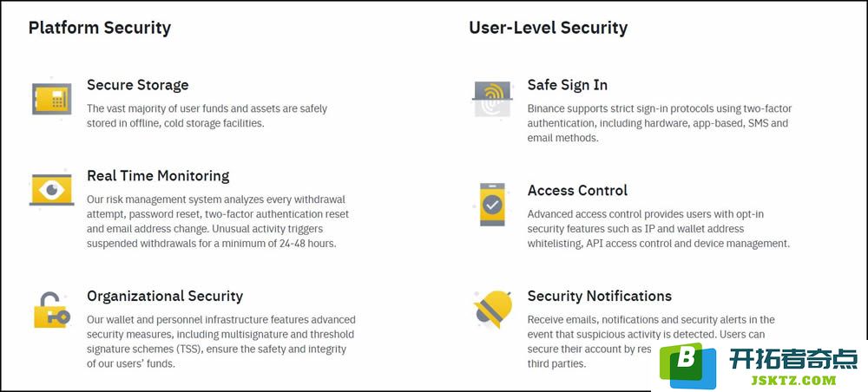868x392 pixels.
Task: Click the padlock Organizational Security icon
Action: click(x=51, y=310)
